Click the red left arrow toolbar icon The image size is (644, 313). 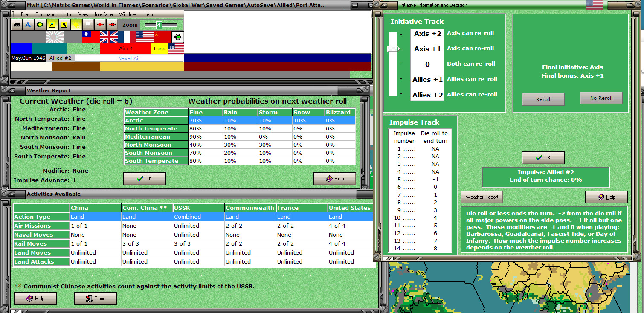(x=100, y=25)
